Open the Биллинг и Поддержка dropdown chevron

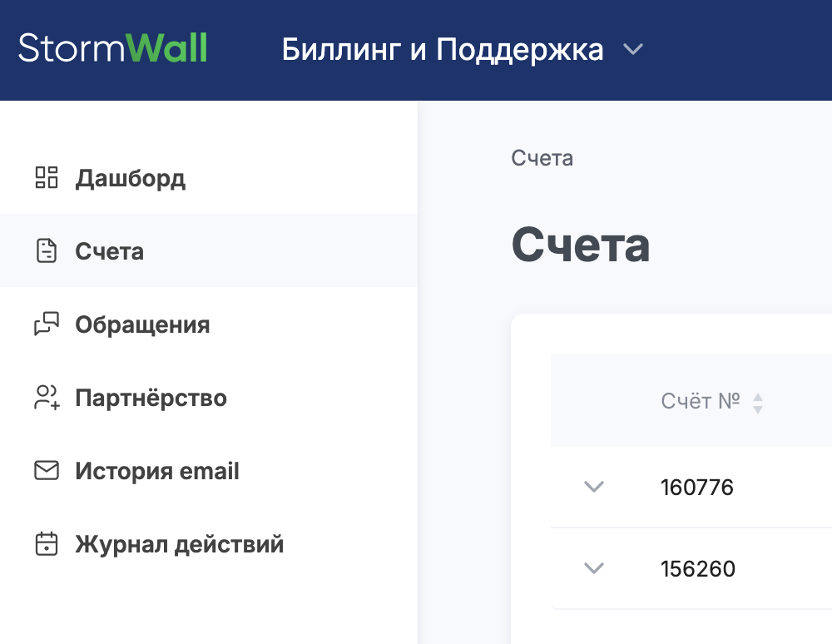(x=633, y=50)
